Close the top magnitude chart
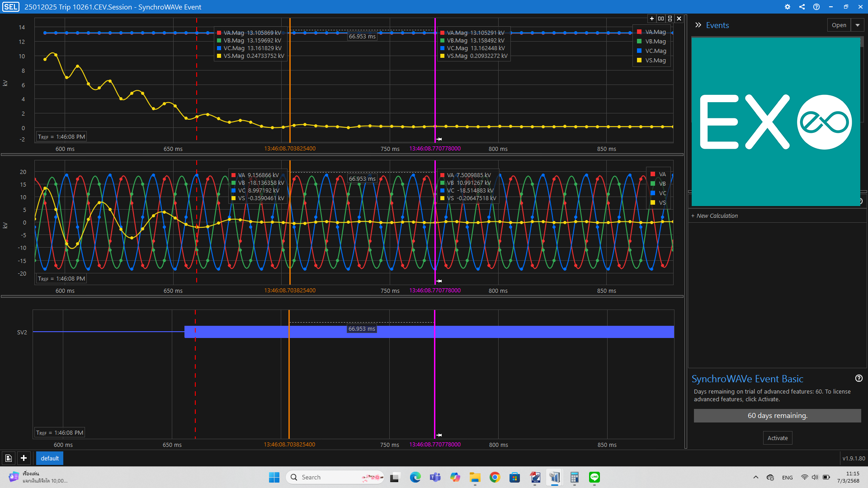The width and height of the screenshot is (868, 488). pos(679,19)
